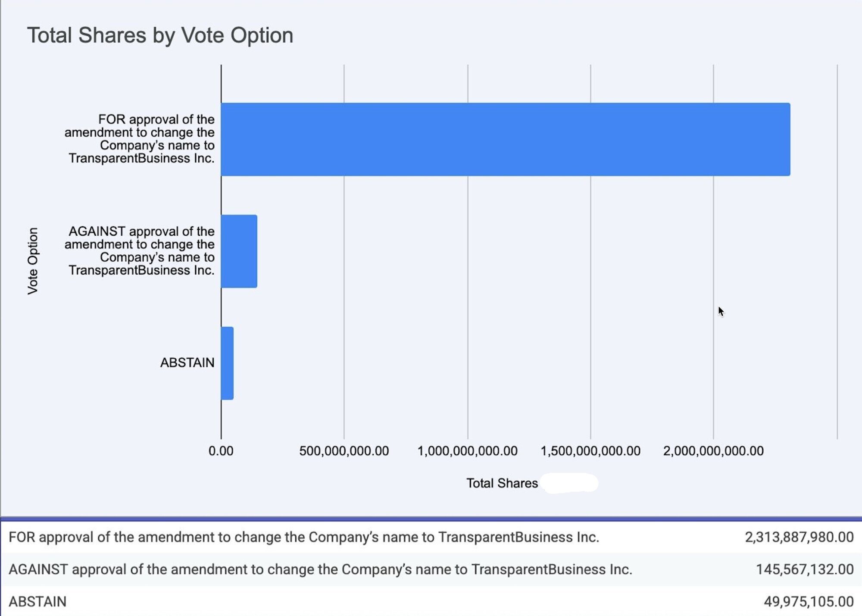Click the 1,000,000,000.00 axis tick label
The image size is (862, 616).
[467, 451]
